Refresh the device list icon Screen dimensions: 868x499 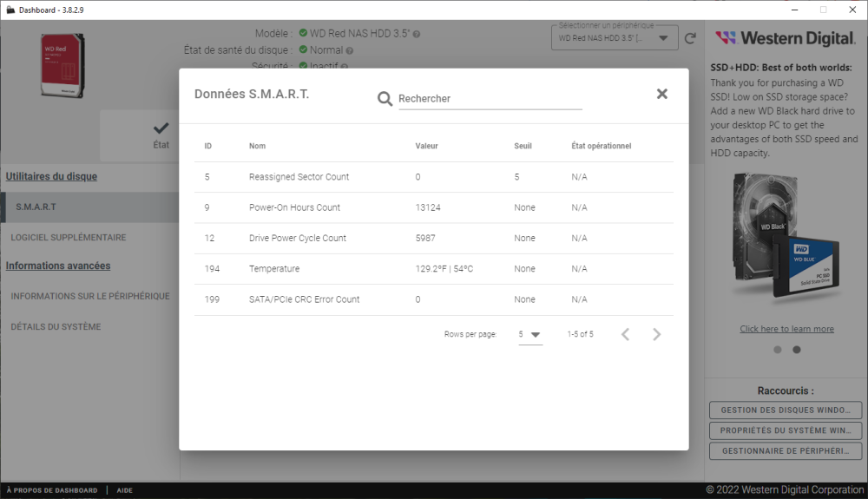tap(690, 38)
